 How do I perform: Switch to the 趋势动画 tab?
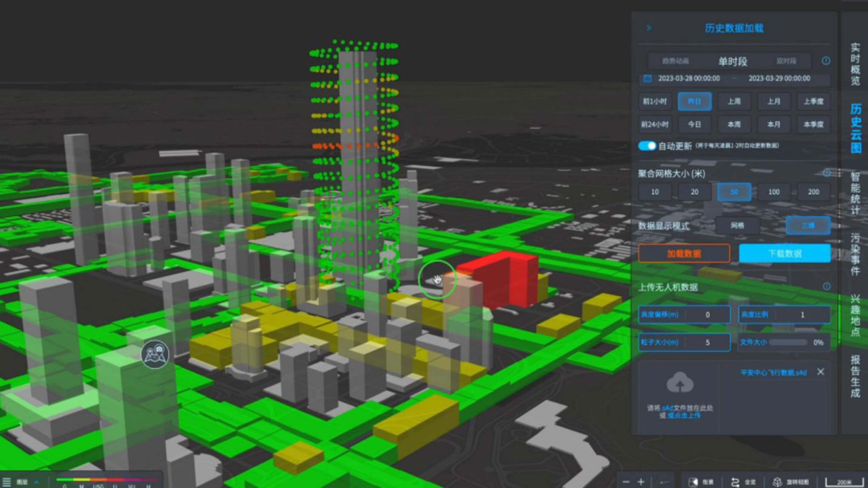[675, 61]
